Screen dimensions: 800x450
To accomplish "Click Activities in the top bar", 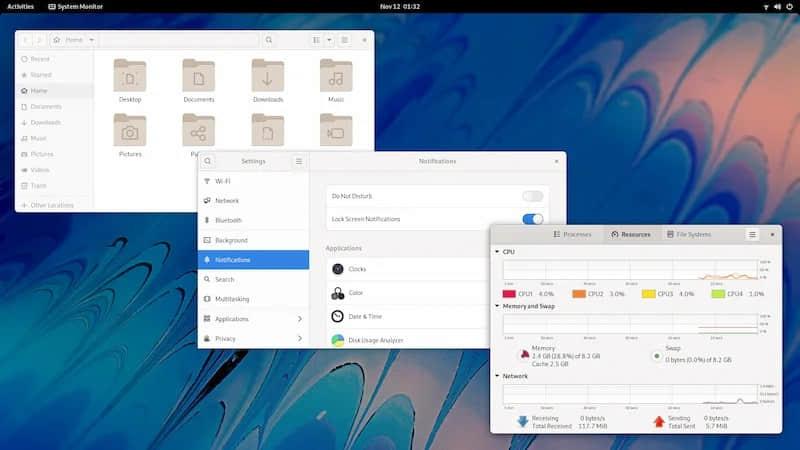I will tap(20, 6).
